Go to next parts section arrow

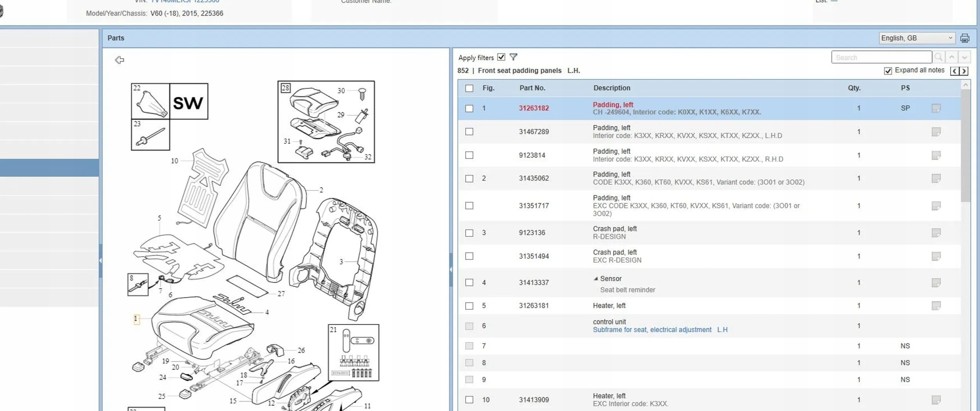[x=964, y=71]
